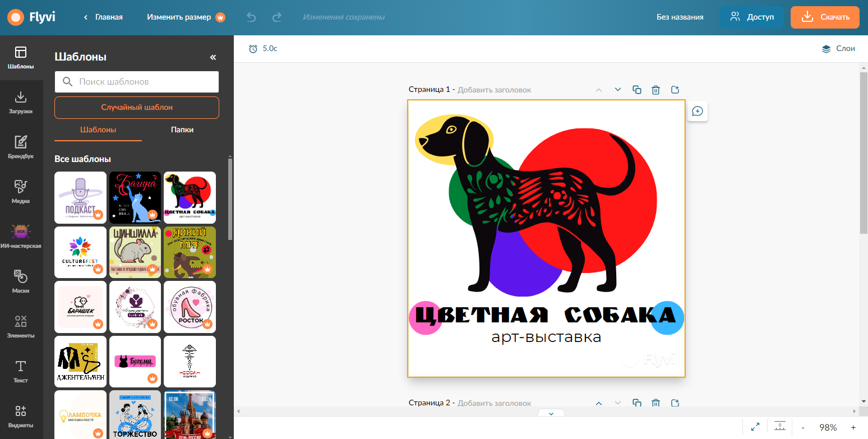Click the templates panel vertical scrollbar
Viewport: 868px width, 439px height.
[230, 199]
